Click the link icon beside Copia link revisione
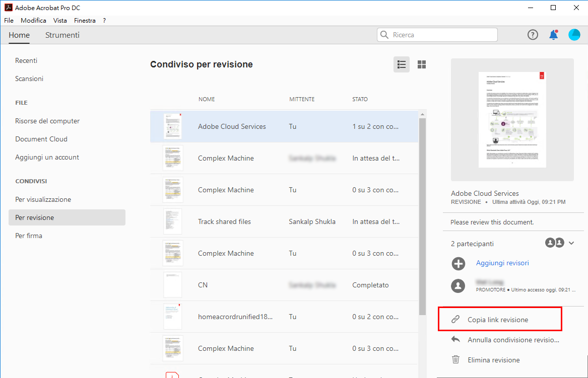 455,320
